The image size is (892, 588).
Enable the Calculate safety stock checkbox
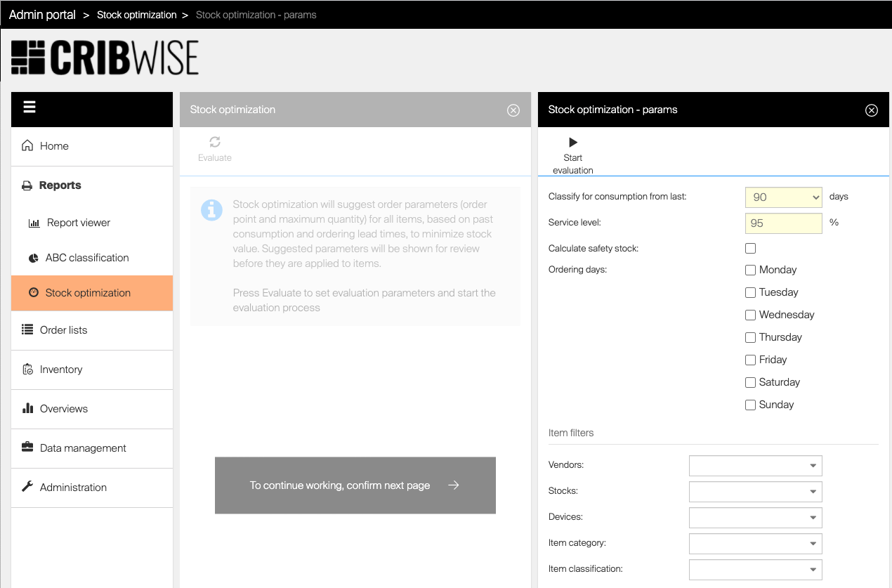(750, 248)
